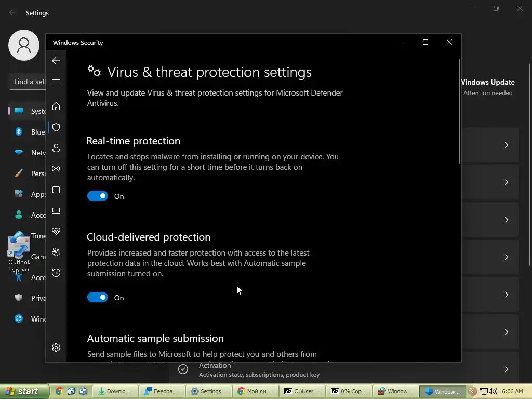
Task: Switch to Feedback taskbar button
Action: tap(162, 392)
